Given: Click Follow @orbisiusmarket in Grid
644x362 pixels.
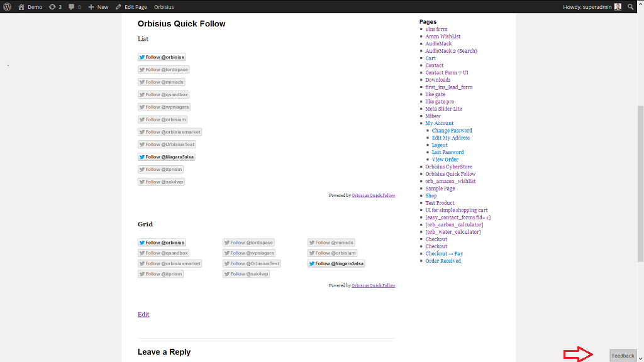Looking at the screenshot, I should tap(170, 263).
